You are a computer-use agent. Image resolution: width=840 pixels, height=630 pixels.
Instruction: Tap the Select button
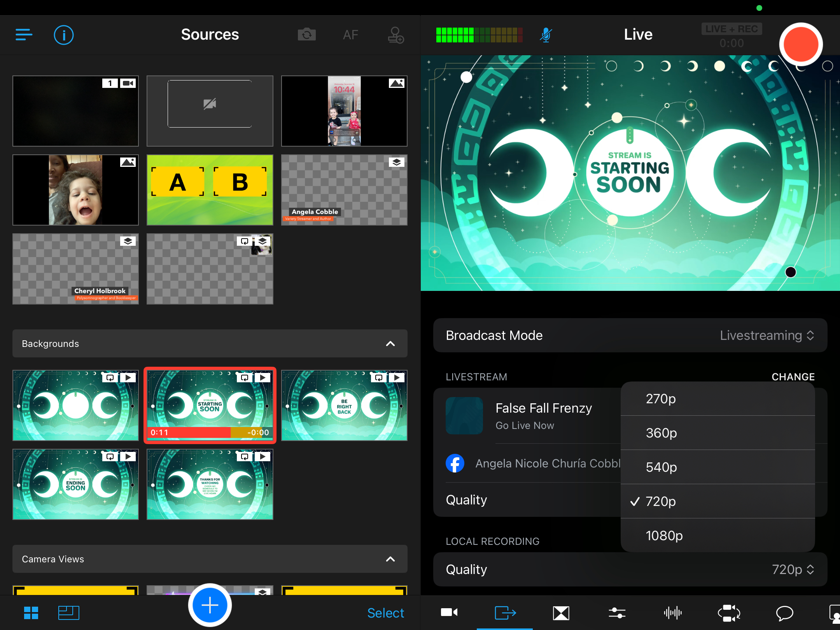tap(385, 613)
